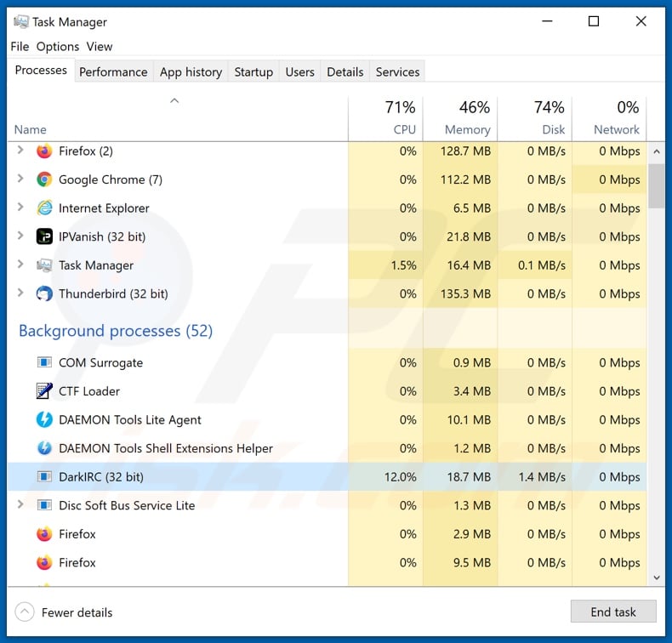
Task: Switch to the Performance tab
Action: click(x=114, y=71)
